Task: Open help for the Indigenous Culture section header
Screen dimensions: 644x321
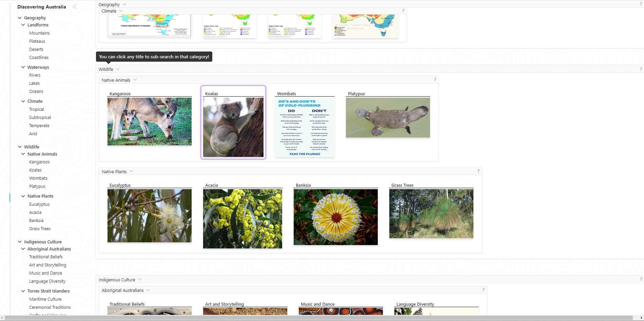Action: (x=641, y=279)
